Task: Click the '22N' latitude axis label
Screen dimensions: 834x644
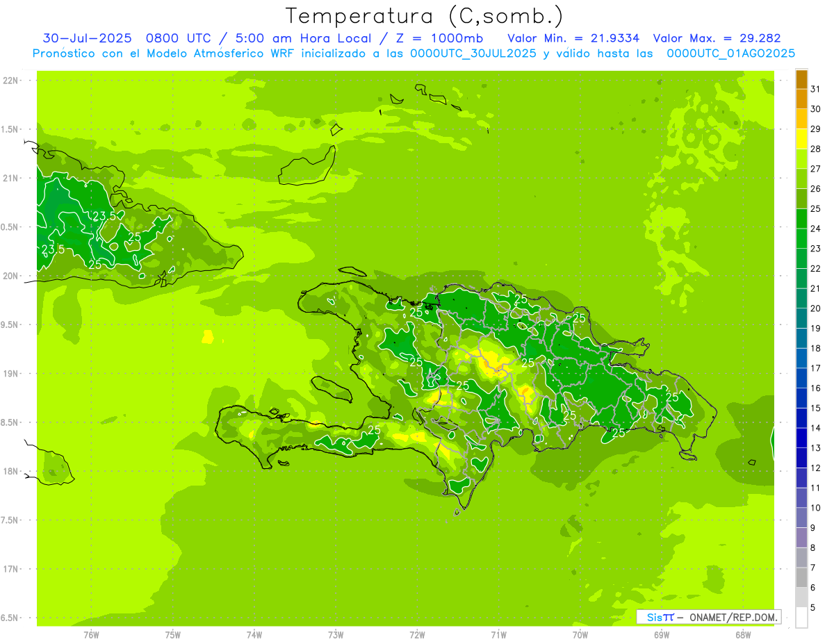Action: click(11, 81)
